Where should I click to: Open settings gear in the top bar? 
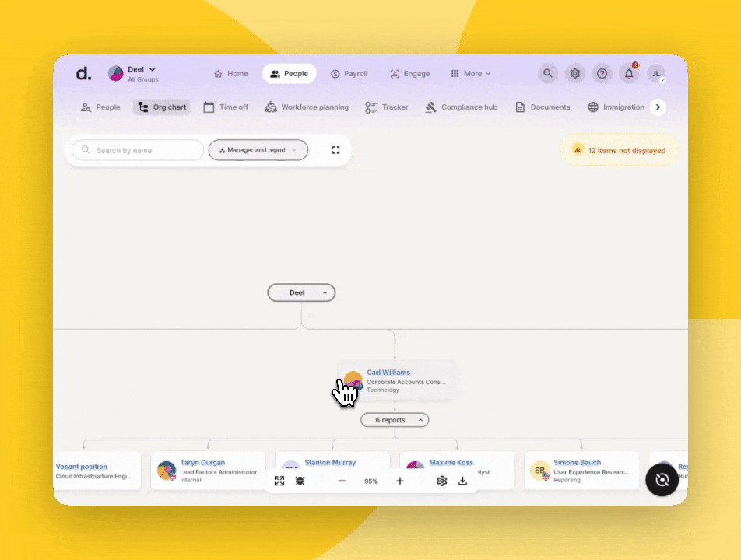[574, 74]
